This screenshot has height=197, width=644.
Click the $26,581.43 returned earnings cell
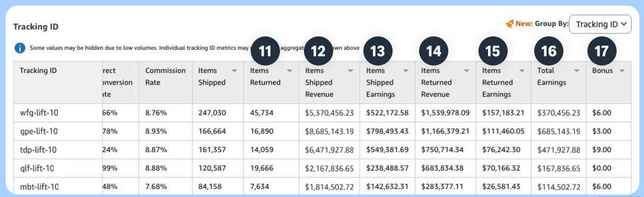coord(503,186)
